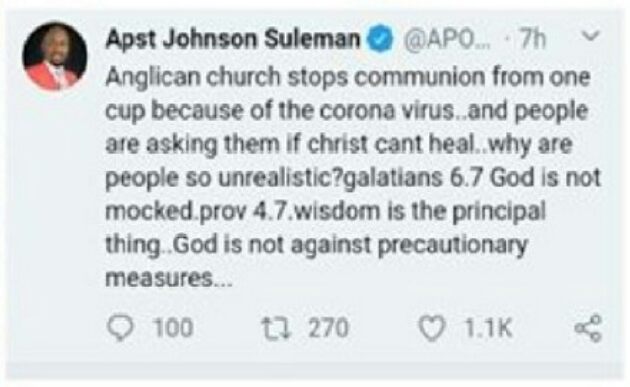Open Apst Johnson Suleman's profile picture
This screenshot has width=630, height=387.
(54, 55)
